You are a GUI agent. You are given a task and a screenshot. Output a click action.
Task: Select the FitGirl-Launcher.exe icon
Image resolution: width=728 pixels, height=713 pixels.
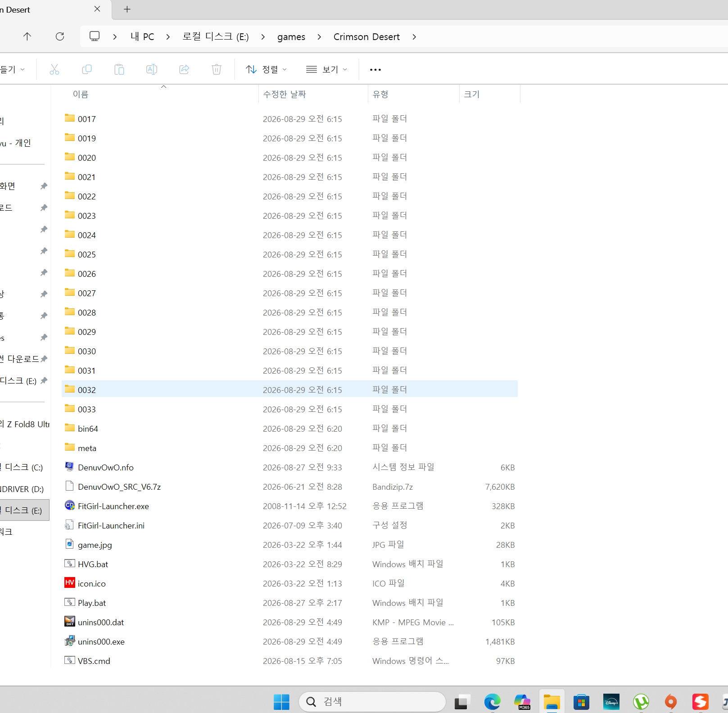[69, 505]
